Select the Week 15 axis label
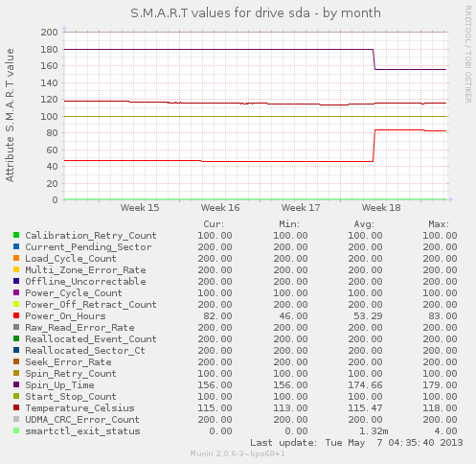The image size is (476, 464). click(x=140, y=208)
